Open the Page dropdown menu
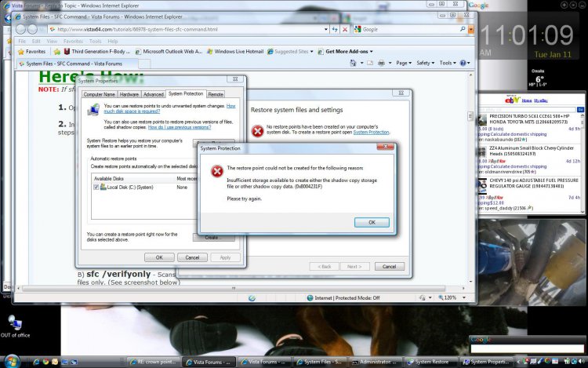 [404, 63]
